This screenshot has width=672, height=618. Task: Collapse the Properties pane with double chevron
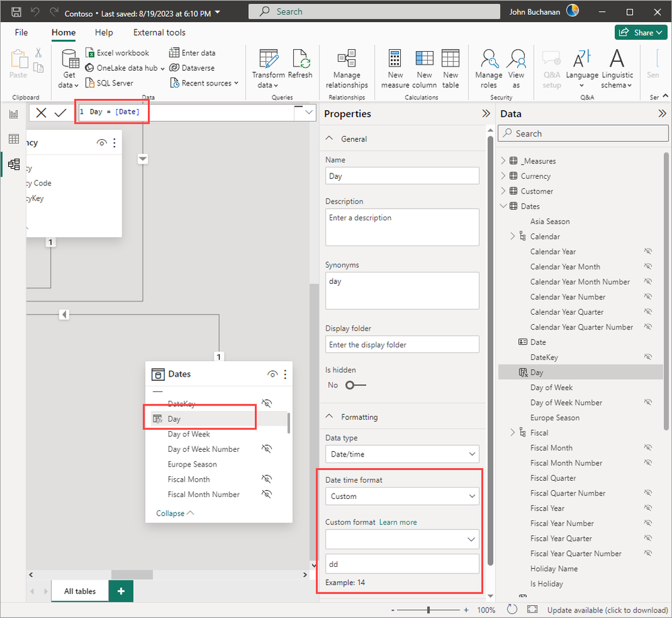point(486,114)
